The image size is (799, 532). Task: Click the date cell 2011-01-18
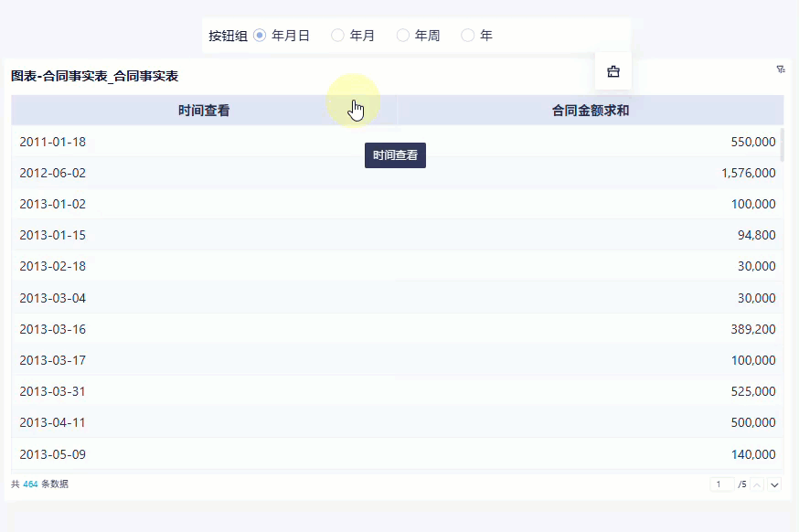point(52,142)
